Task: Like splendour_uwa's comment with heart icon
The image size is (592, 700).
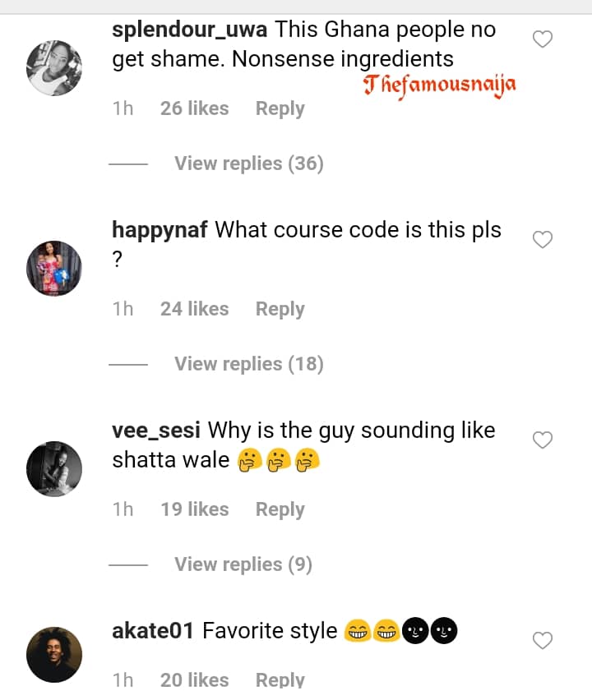Action: pos(543,39)
